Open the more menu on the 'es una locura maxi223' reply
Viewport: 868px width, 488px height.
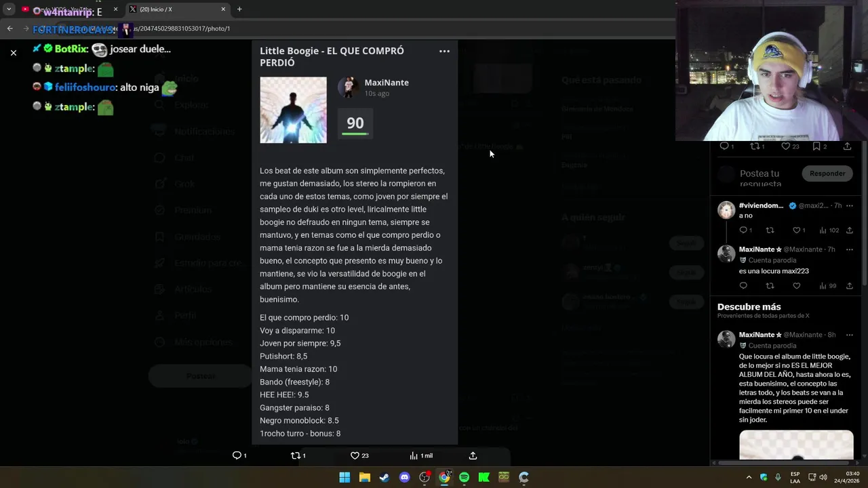849,249
